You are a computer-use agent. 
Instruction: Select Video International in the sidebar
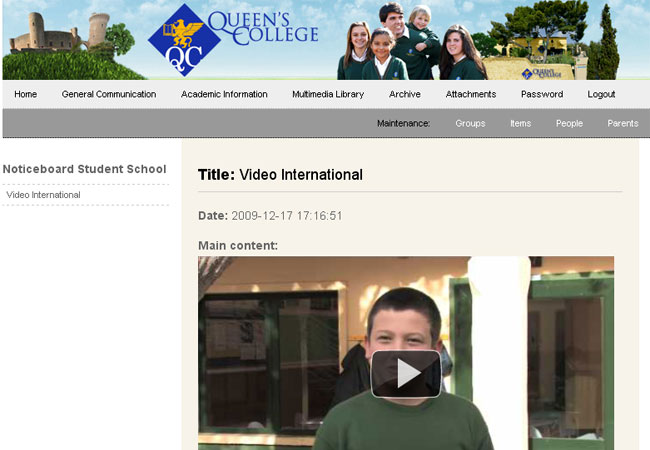click(x=44, y=195)
